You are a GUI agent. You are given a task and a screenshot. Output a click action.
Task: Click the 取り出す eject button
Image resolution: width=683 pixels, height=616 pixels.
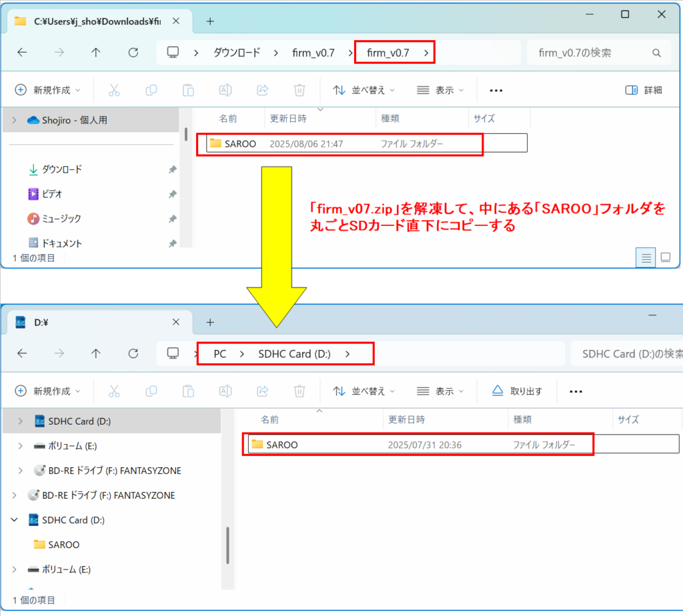pyautogui.click(x=517, y=391)
